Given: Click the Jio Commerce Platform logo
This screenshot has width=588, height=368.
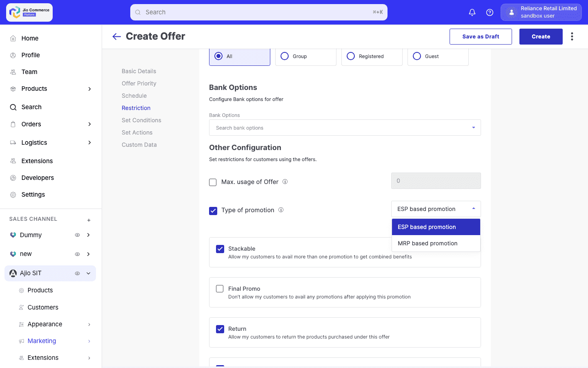Looking at the screenshot, I should click(x=29, y=12).
